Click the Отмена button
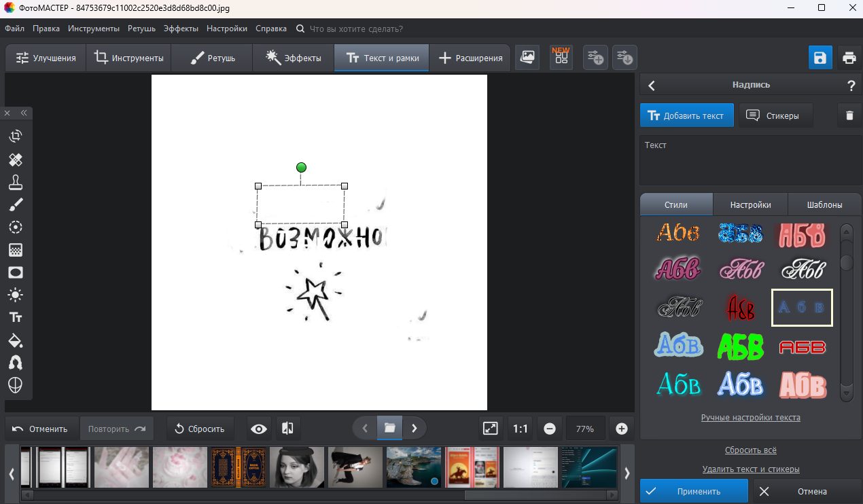Image resolution: width=863 pixels, height=504 pixels. [x=806, y=491]
